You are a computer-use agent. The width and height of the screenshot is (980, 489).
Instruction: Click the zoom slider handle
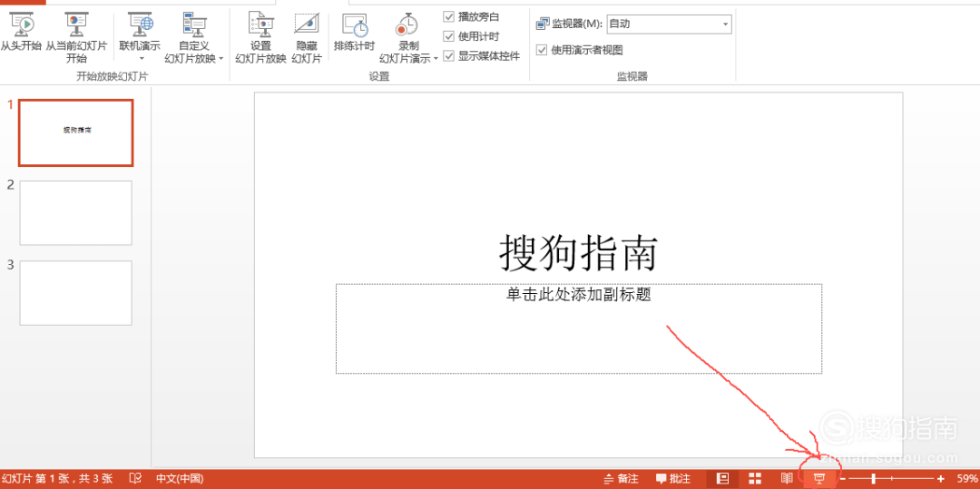click(x=873, y=478)
